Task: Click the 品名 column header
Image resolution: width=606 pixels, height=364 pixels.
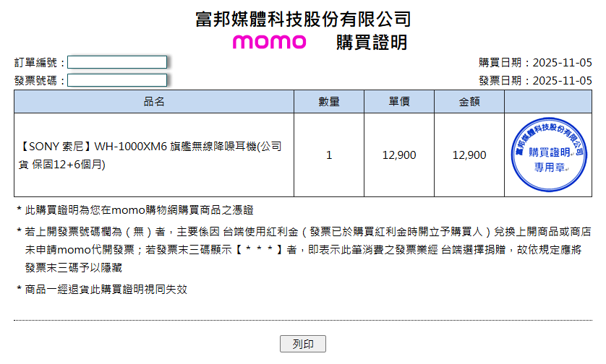Action: [x=154, y=102]
